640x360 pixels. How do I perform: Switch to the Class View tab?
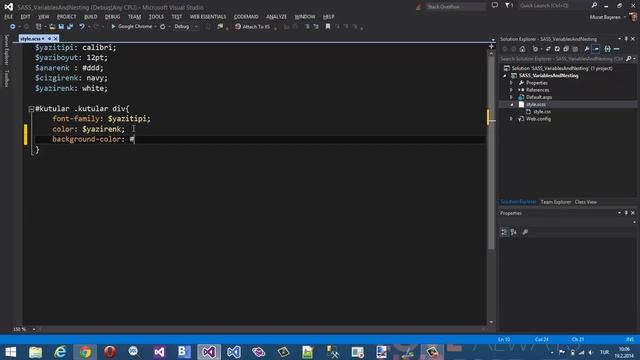pyautogui.click(x=586, y=202)
